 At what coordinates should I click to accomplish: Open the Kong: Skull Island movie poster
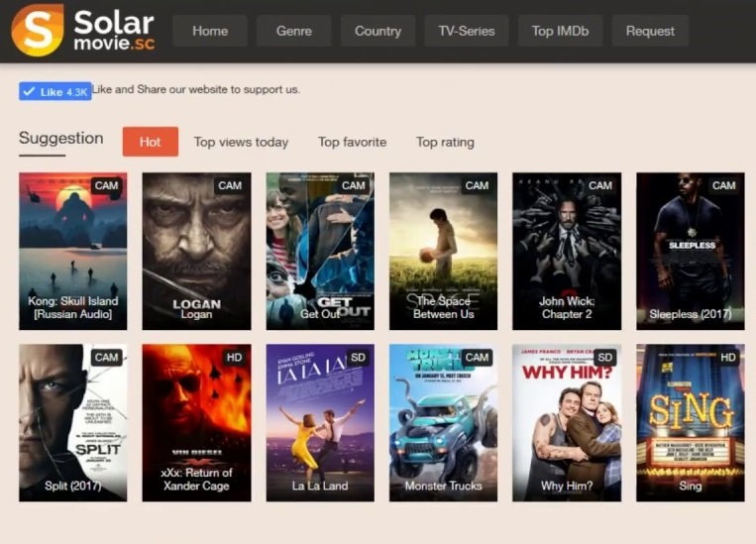tap(72, 252)
